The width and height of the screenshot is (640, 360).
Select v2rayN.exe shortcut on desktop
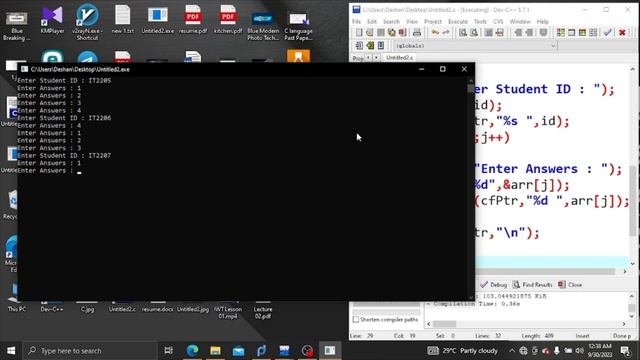[87, 22]
